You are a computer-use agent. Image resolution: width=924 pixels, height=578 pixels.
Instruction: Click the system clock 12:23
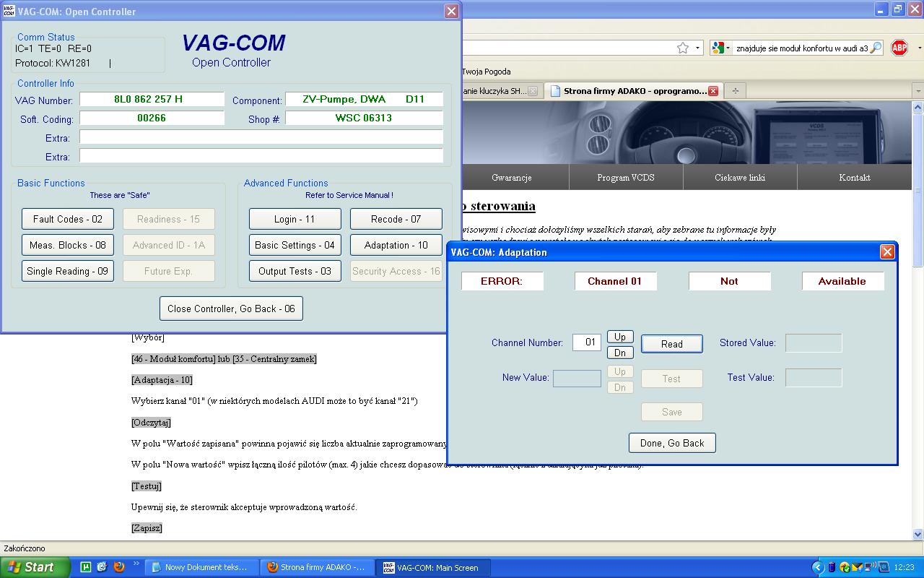[x=905, y=568]
